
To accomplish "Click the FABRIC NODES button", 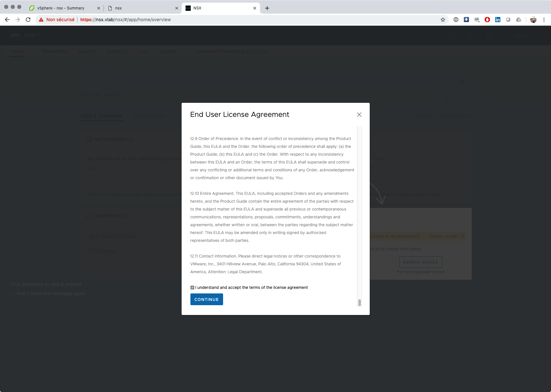I will 420,262.
